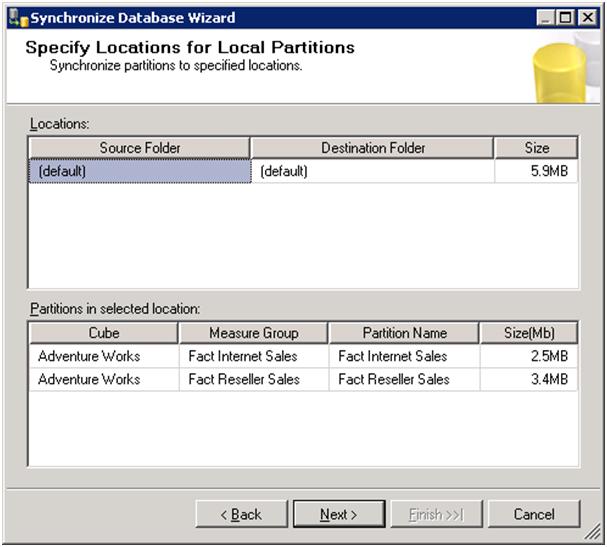607x547 pixels.
Task: Click the Partition Name column header
Action: click(x=404, y=333)
